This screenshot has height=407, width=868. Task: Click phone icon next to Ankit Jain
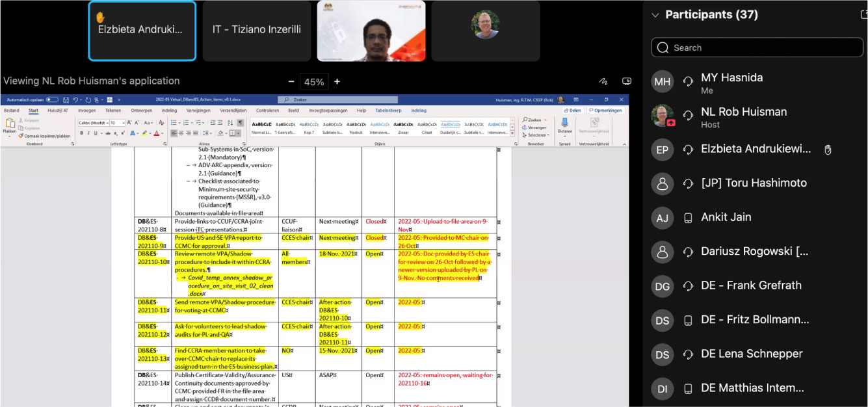[688, 218]
